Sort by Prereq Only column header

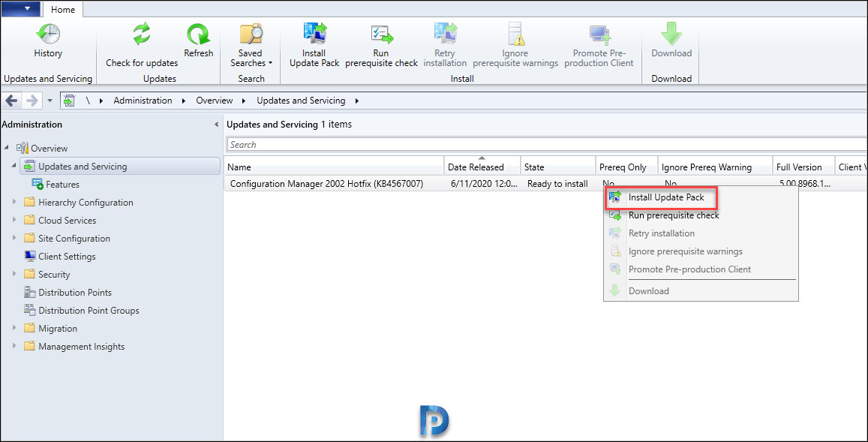(626, 167)
